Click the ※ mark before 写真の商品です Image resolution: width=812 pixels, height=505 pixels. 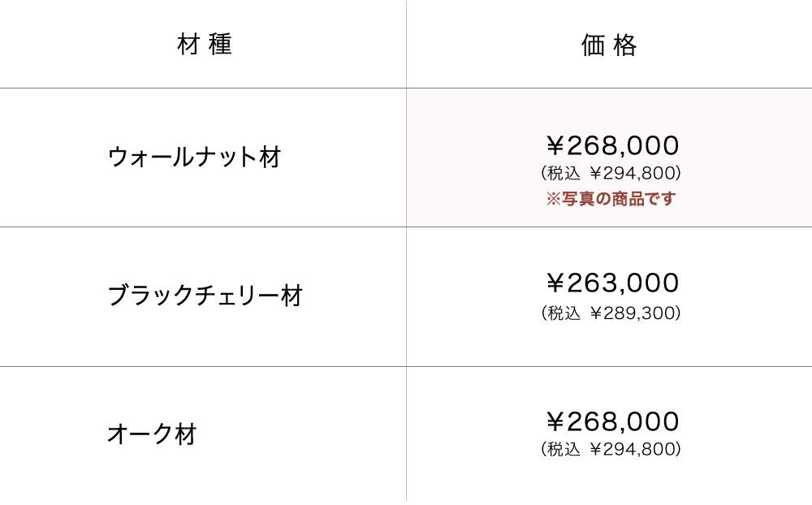553,198
